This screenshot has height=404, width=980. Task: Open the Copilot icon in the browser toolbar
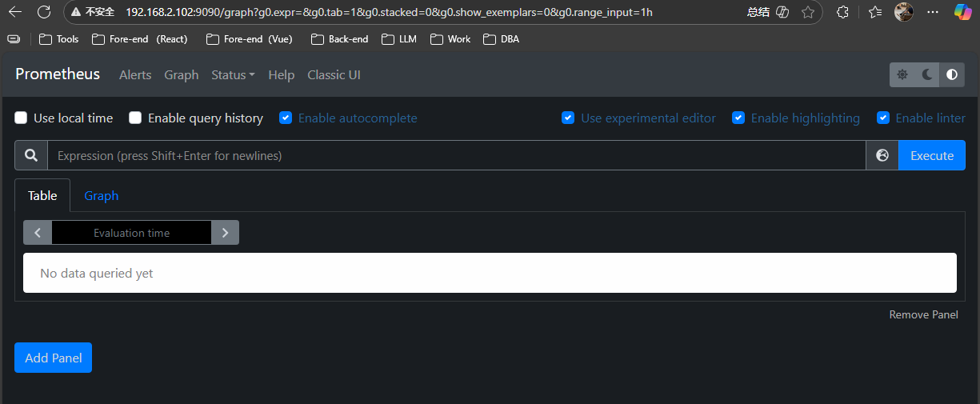tap(963, 12)
